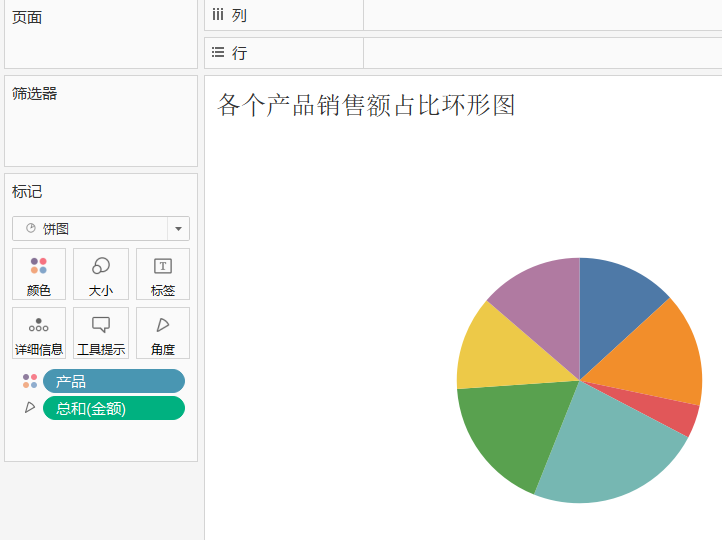The width and height of the screenshot is (722, 540).
Task: Click inside the 筛选器 (Filters) panel
Action: [x=100, y=130]
